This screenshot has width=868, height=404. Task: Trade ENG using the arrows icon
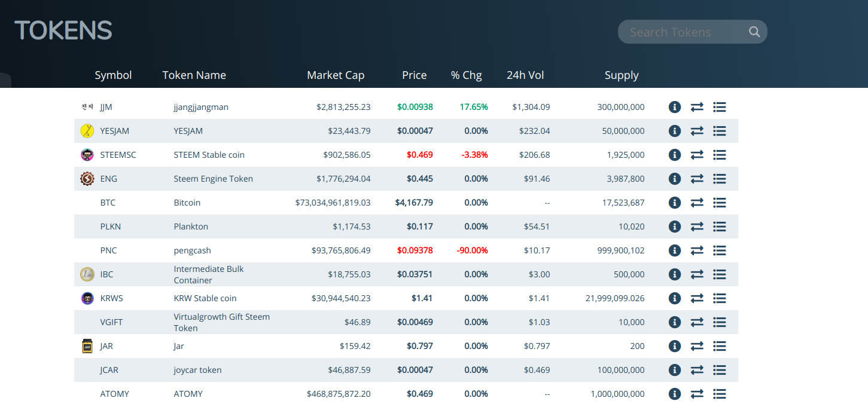[697, 179]
